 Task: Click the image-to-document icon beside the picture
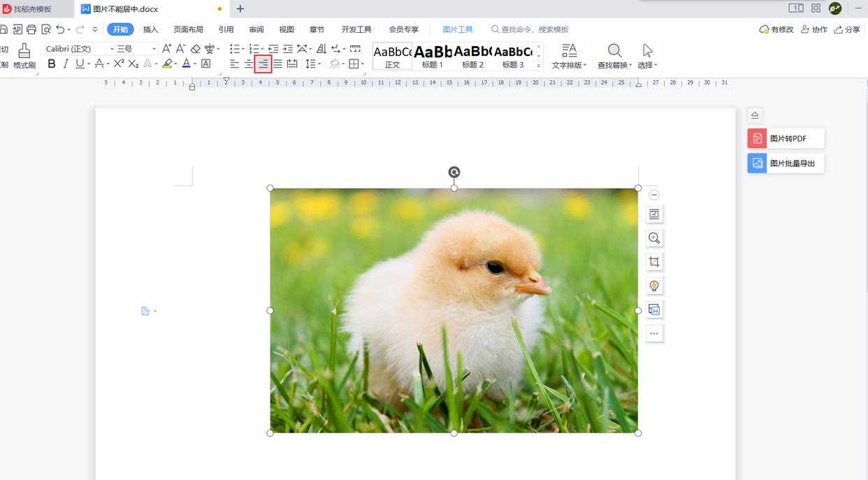[x=654, y=310]
